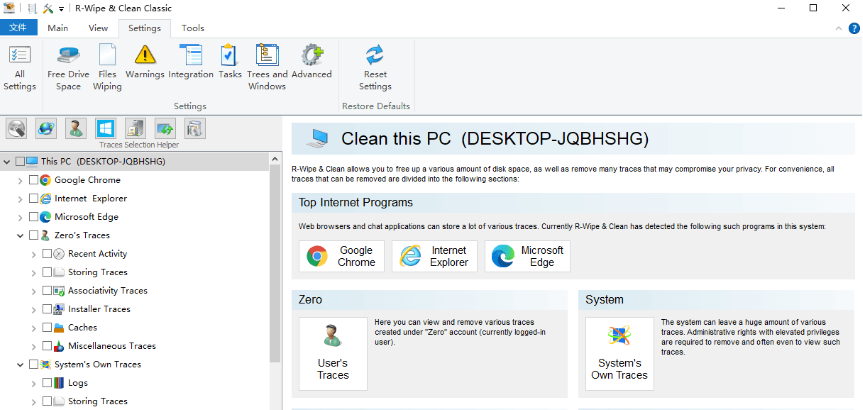Click the help icon at ribbon right
Viewport: 863px width, 410px height.
pyautogui.click(x=854, y=28)
